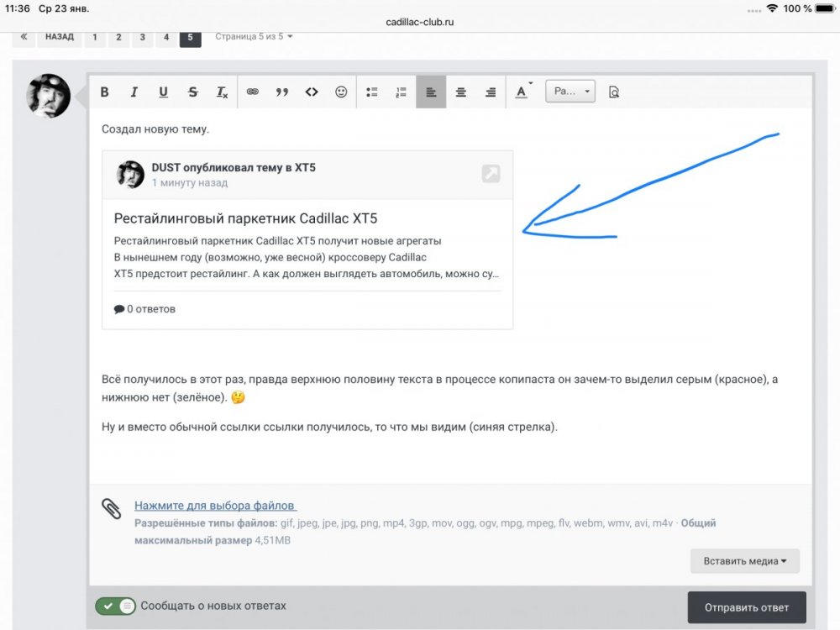Insert a link using chain icon

pyautogui.click(x=252, y=92)
